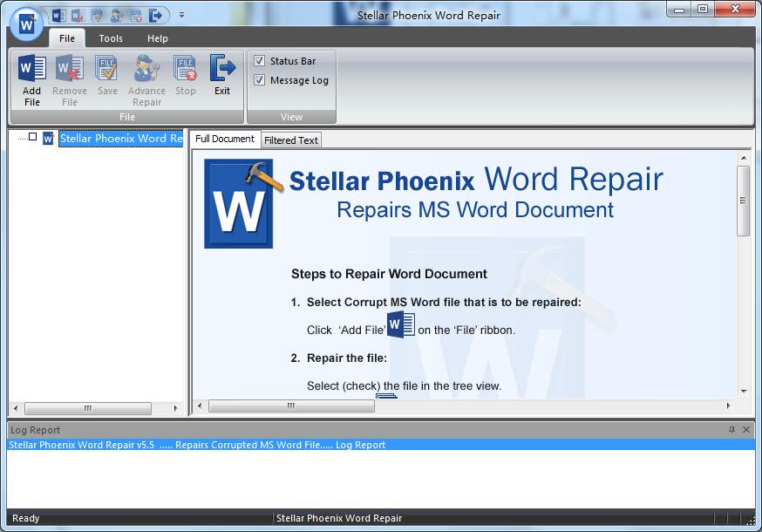
Task: Open the round Word application menu button
Action: click(26, 24)
